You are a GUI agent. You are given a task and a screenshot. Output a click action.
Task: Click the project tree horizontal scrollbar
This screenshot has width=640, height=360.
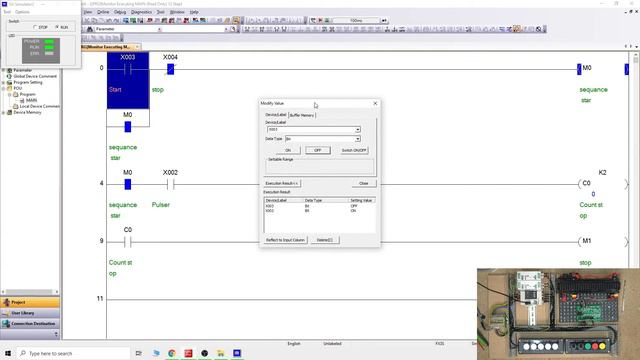point(30,291)
